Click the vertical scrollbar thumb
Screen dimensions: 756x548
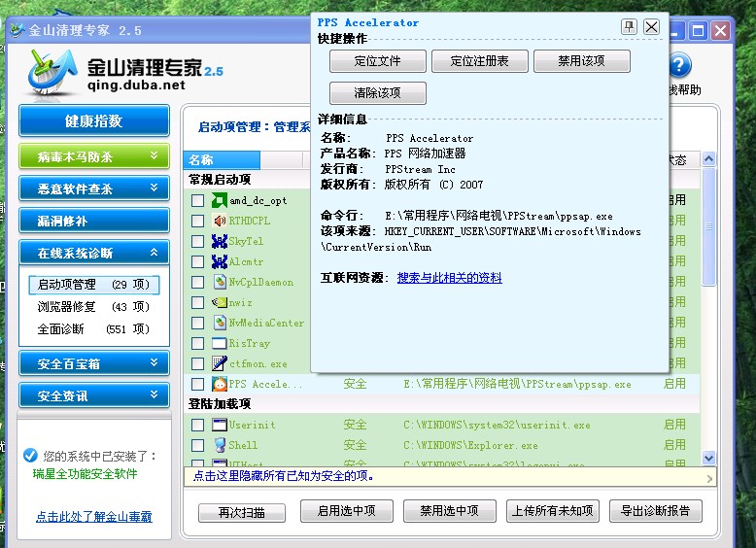(x=708, y=226)
